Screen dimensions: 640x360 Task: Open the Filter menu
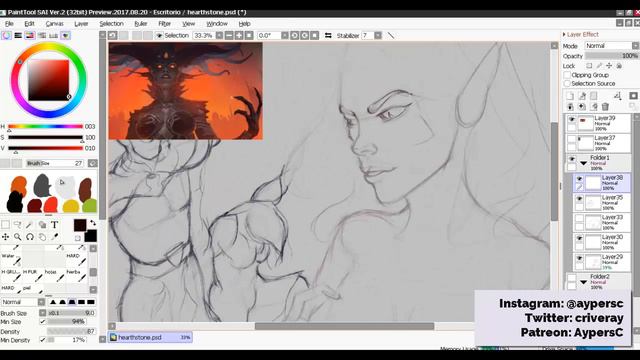(x=164, y=24)
